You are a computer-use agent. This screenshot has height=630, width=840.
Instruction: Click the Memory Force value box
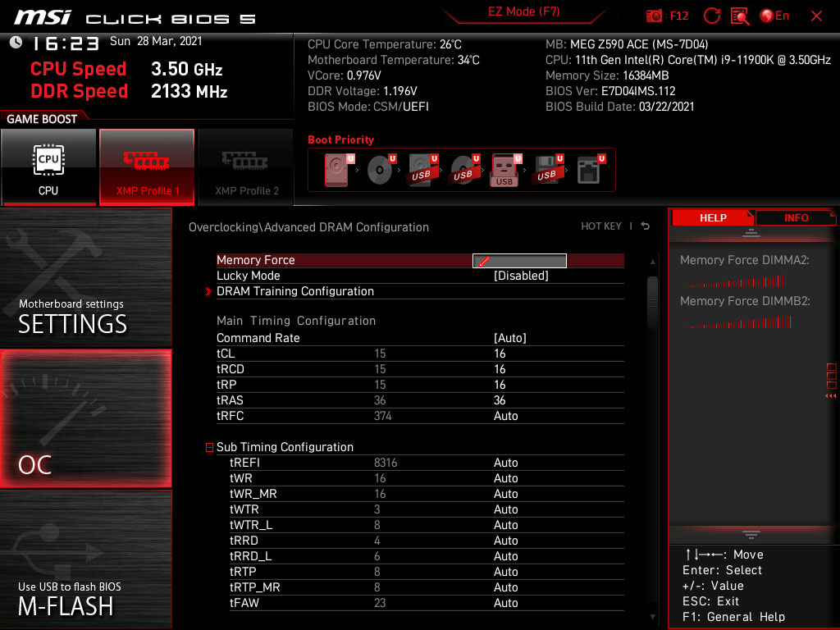tap(519, 261)
